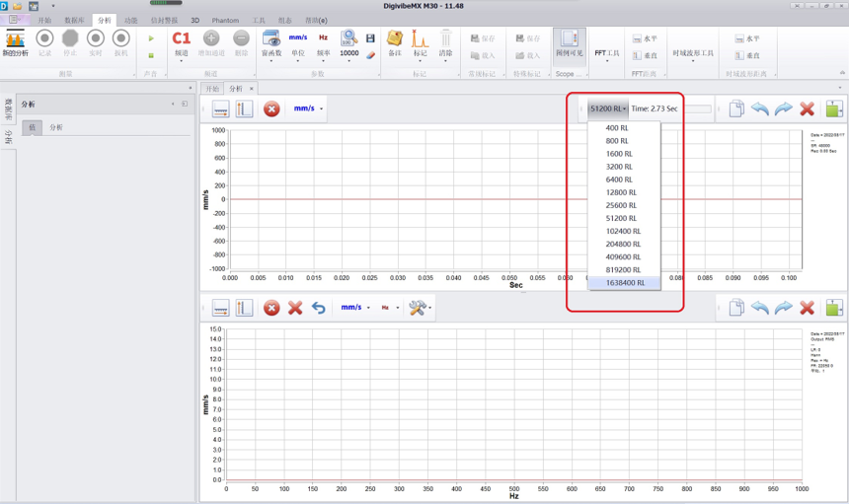Switch to the 数据库 ribbon tab

[x=74, y=20]
